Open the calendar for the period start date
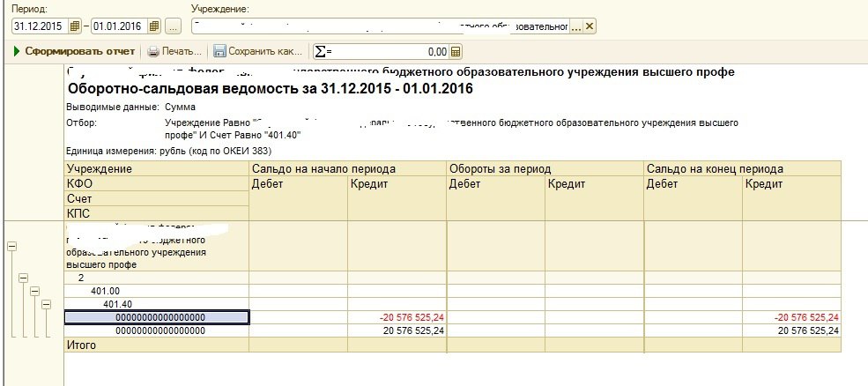868x386 pixels. pos(74,26)
